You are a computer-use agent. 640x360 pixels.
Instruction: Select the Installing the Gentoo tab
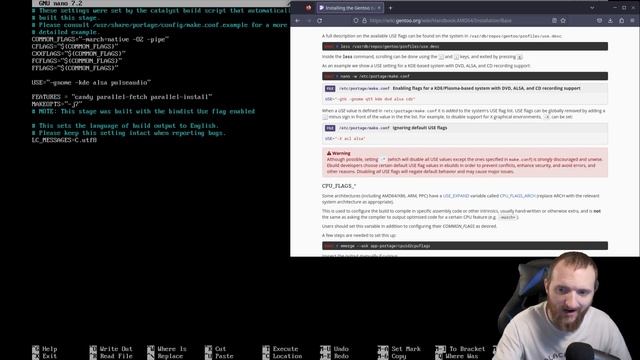pyautogui.click(x=350, y=8)
